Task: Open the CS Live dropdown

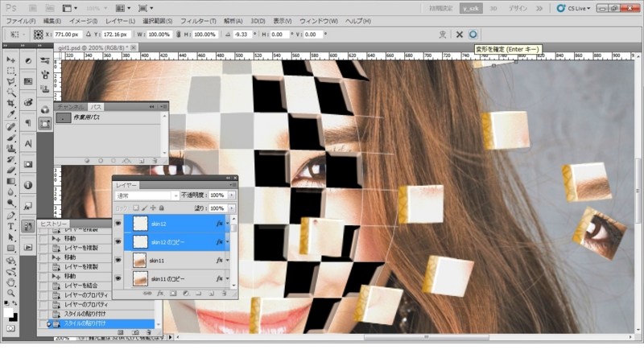Action: click(573, 8)
